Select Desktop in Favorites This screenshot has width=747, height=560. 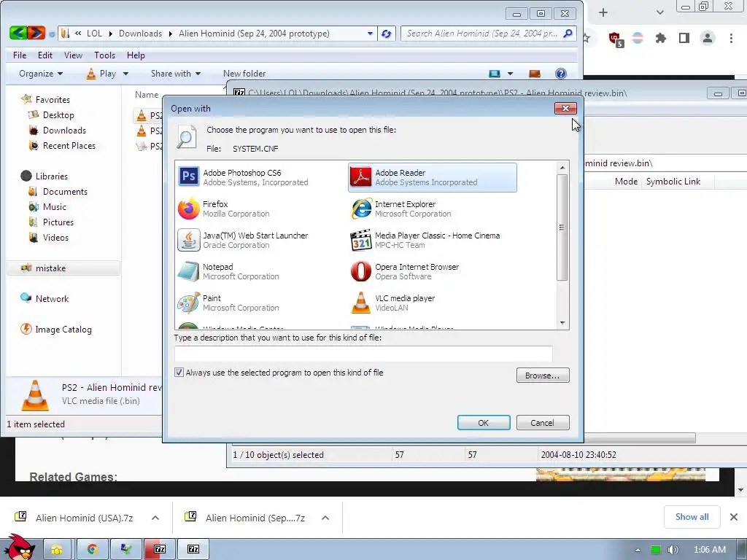point(58,114)
